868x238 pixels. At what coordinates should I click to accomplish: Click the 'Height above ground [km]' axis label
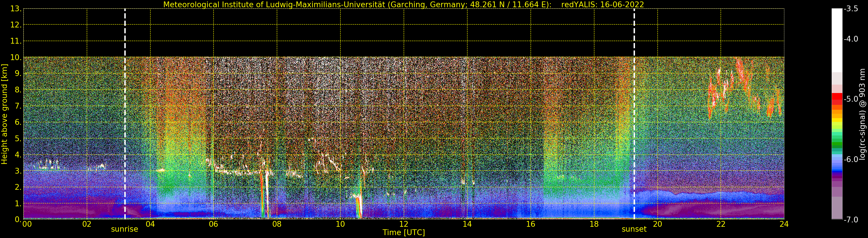click(x=4, y=114)
